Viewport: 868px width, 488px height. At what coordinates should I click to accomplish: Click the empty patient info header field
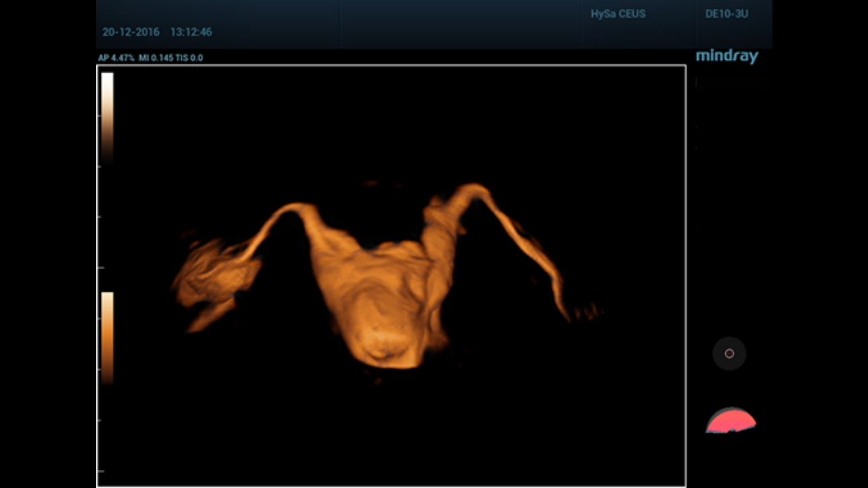(460, 24)
